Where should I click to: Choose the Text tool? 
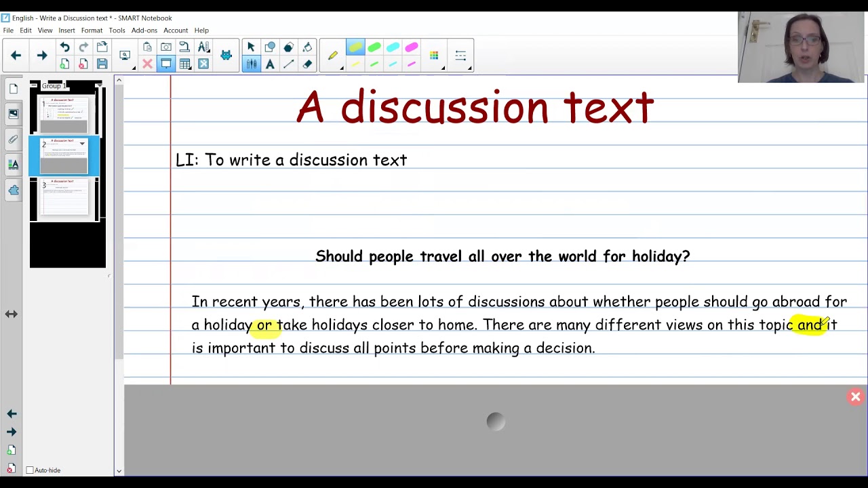pos(270,64)
